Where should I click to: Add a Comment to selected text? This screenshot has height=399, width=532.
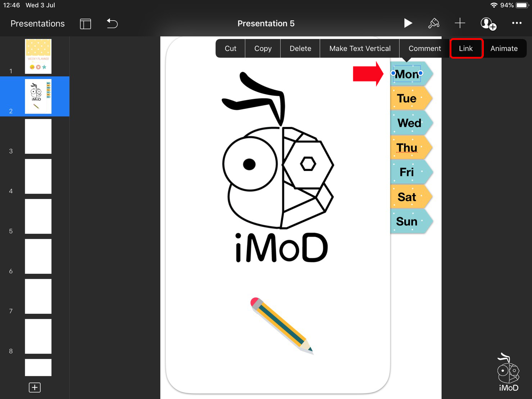tap(424, 49)
